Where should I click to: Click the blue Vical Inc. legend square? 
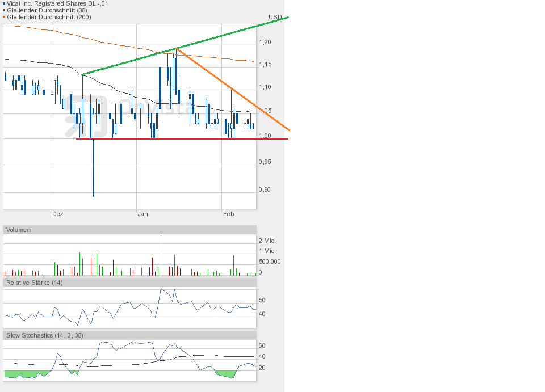point(5,3)
